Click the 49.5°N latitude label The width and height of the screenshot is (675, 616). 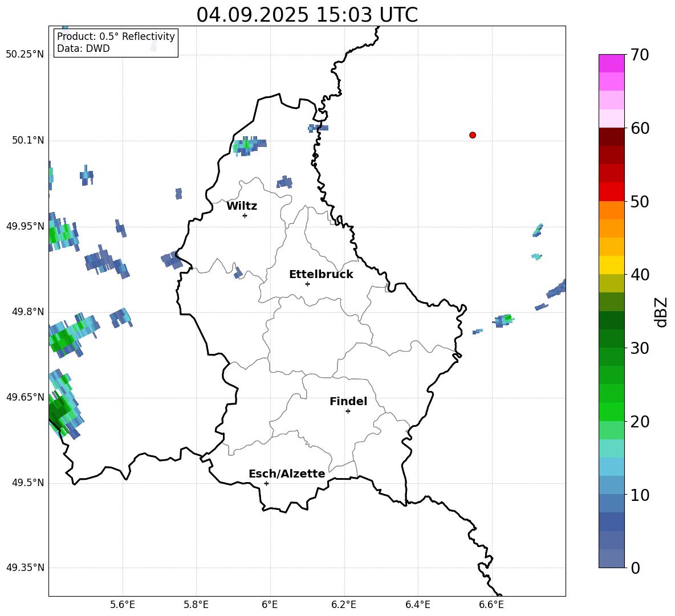[27, 483]
